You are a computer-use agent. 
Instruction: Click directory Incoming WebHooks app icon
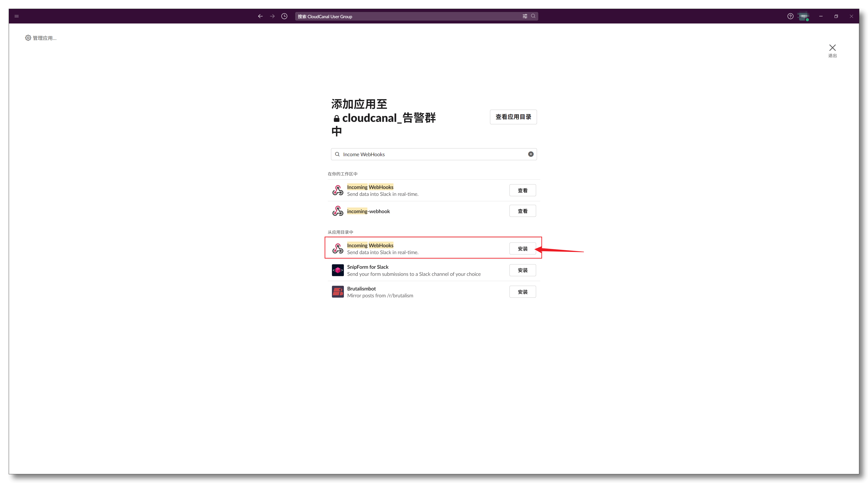338,248
